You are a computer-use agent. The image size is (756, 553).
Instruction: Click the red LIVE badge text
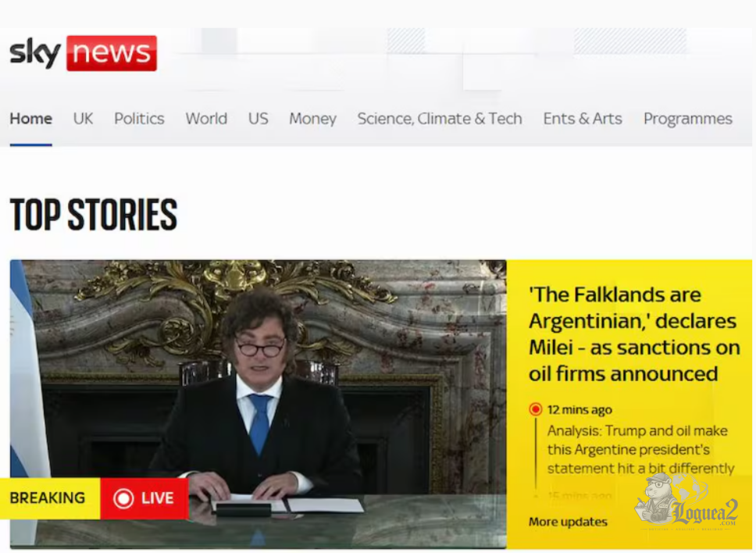[x=158, y=498]
